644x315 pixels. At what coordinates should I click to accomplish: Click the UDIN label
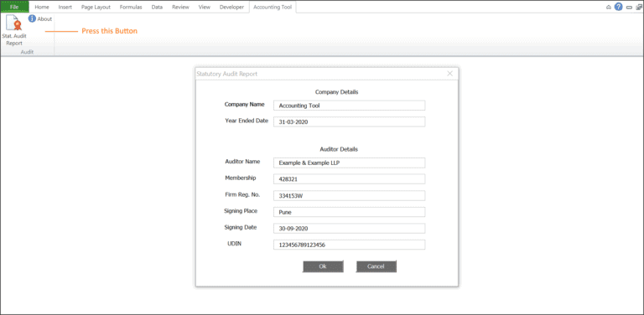(235, 244)
